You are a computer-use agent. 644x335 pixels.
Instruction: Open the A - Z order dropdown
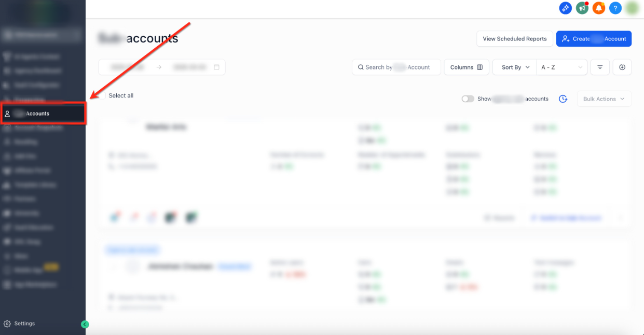point(562,67)
